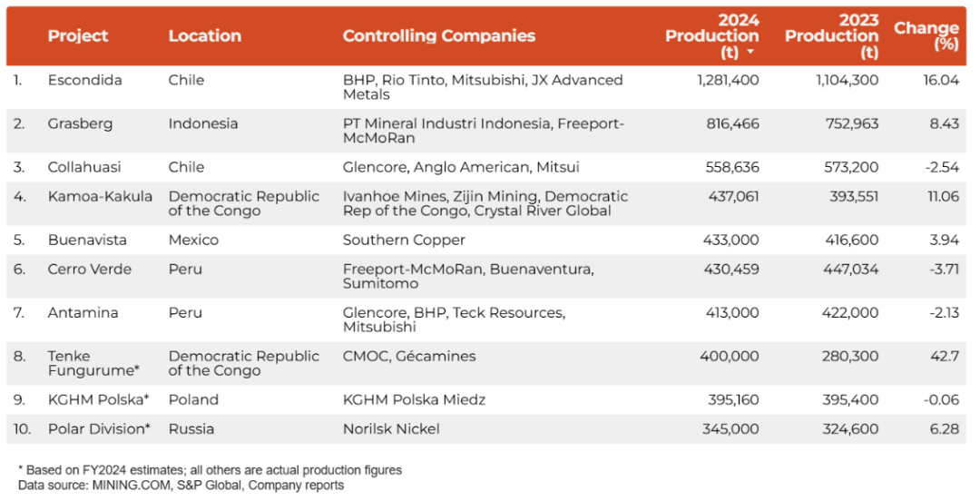Click the Collahuasi row name
Image resolution: width=980 pixels, height=501 pixels.
(x=84, y=167)
